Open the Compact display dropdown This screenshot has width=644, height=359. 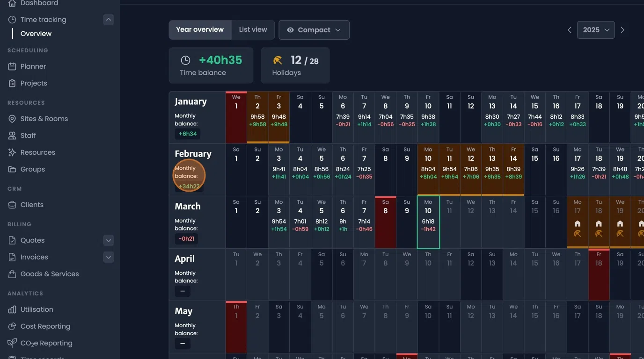pos(314,29)
